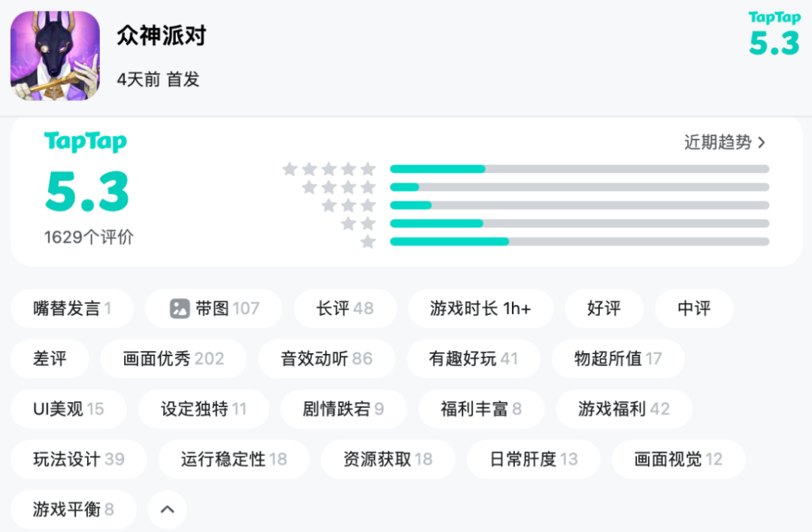Filter by 游戏福利 tag
The width and height of the screenshot is (812, 532).
point(623,409)
